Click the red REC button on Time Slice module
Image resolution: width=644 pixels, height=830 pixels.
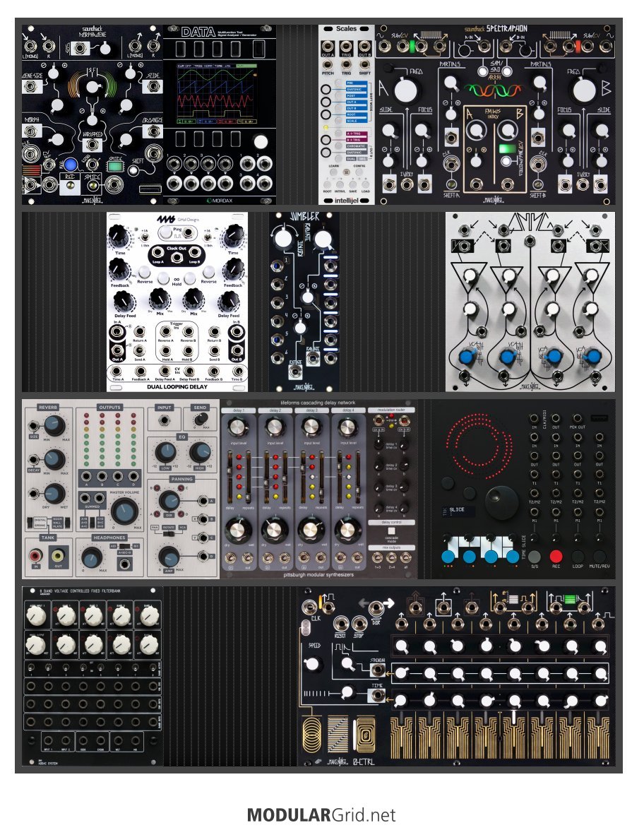556,557
